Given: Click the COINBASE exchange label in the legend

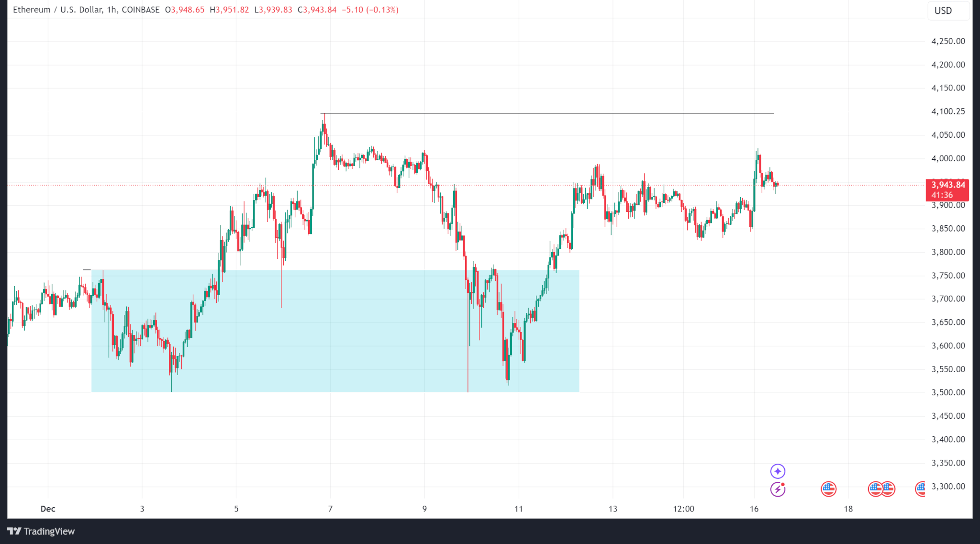Looking at the screenshot, I should point(141,10).
